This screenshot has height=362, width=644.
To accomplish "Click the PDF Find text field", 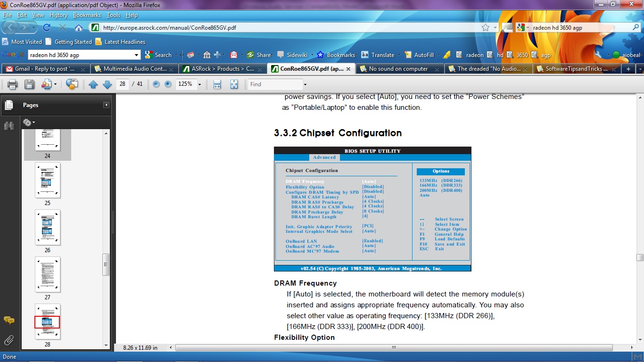I will click(275, 84).
